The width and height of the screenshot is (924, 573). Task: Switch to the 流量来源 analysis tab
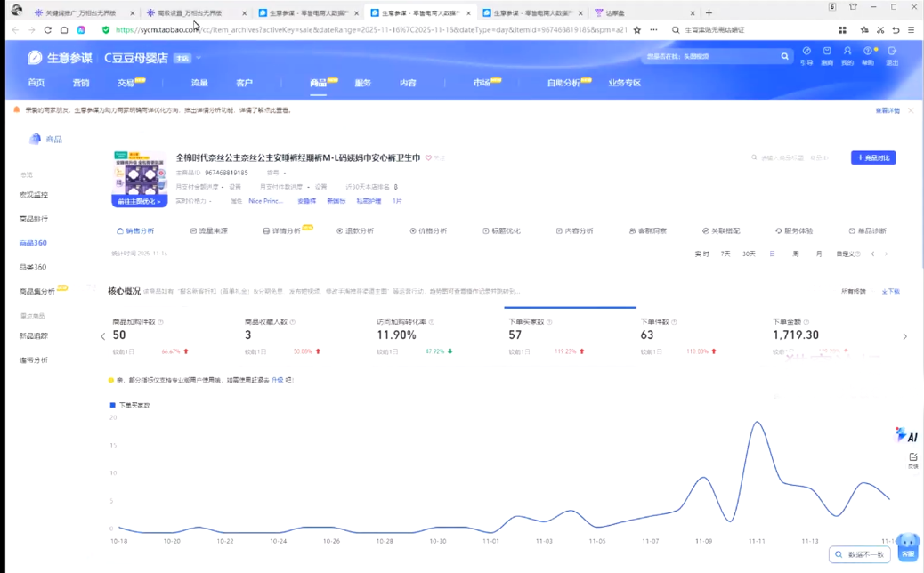pos(209,230)
